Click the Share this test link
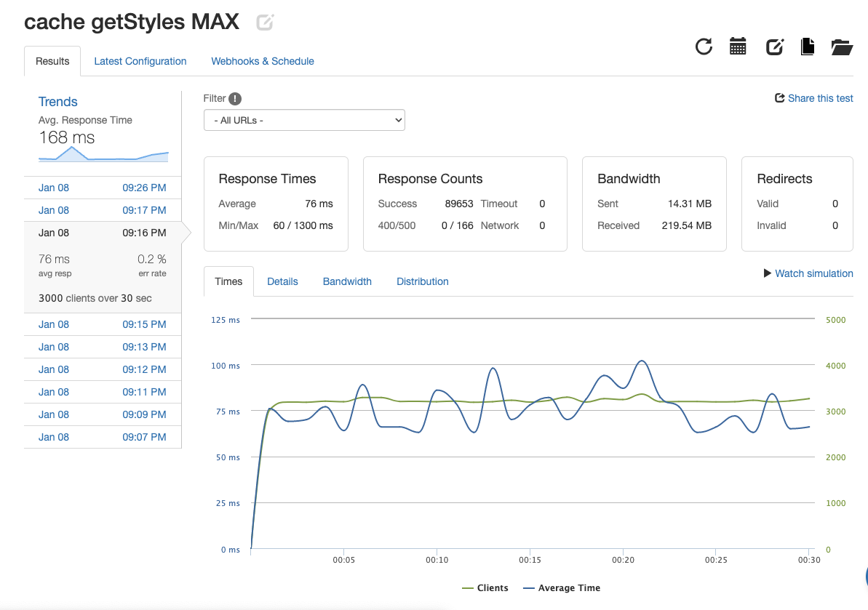868x610 pixels. click(821, 98)
